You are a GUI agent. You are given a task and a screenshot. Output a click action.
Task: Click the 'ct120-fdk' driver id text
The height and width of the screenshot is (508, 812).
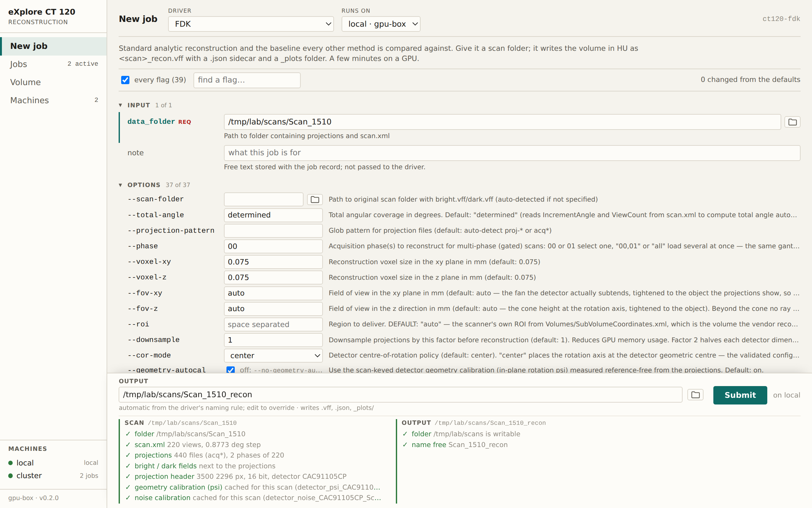pos(781,19)
